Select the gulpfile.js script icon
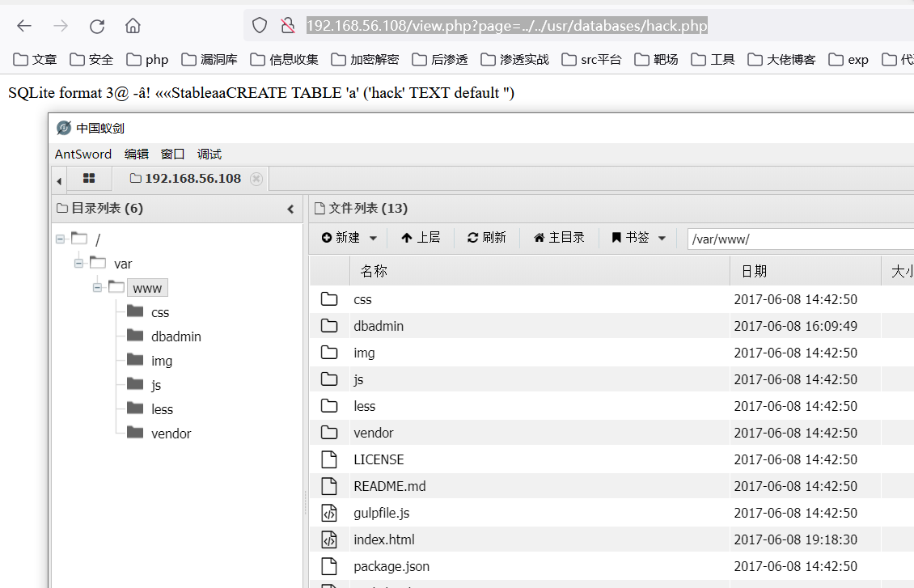This screenshot has width=914, height=588. (330, 512)
